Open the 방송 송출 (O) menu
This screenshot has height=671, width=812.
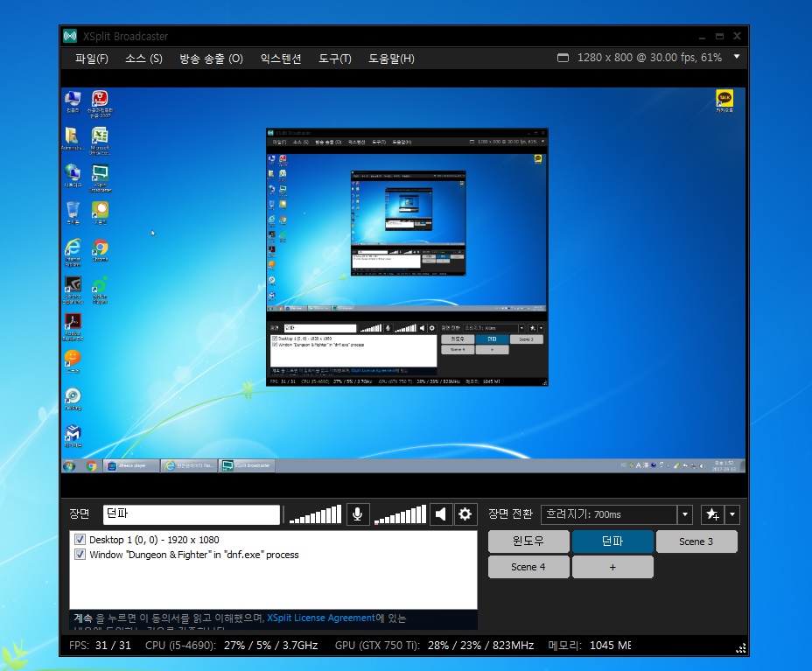pos(211,59)
